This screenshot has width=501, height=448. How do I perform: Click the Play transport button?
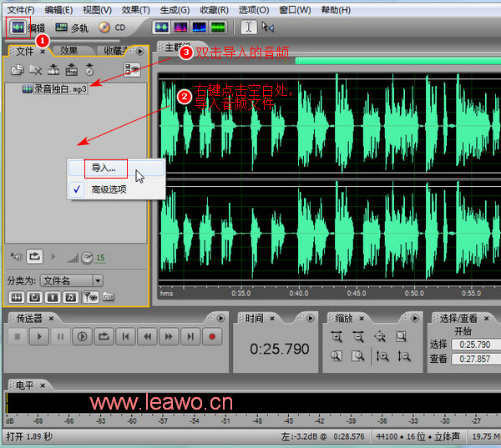(39, 336)
